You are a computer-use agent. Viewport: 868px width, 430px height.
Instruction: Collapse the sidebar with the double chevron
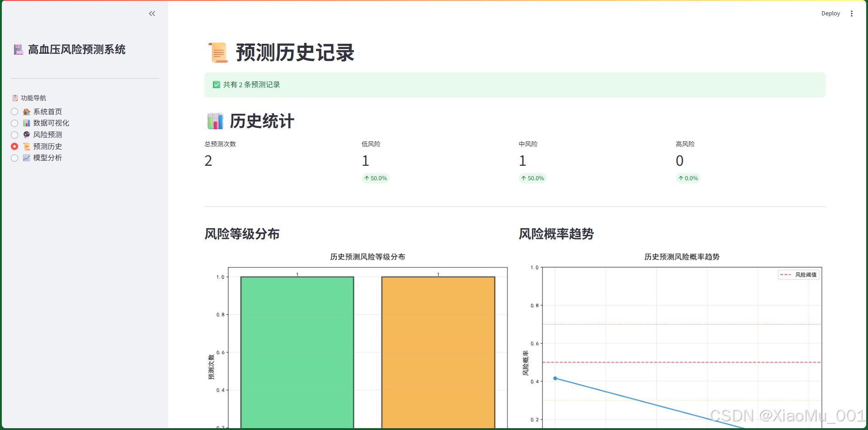pos(152,14)
